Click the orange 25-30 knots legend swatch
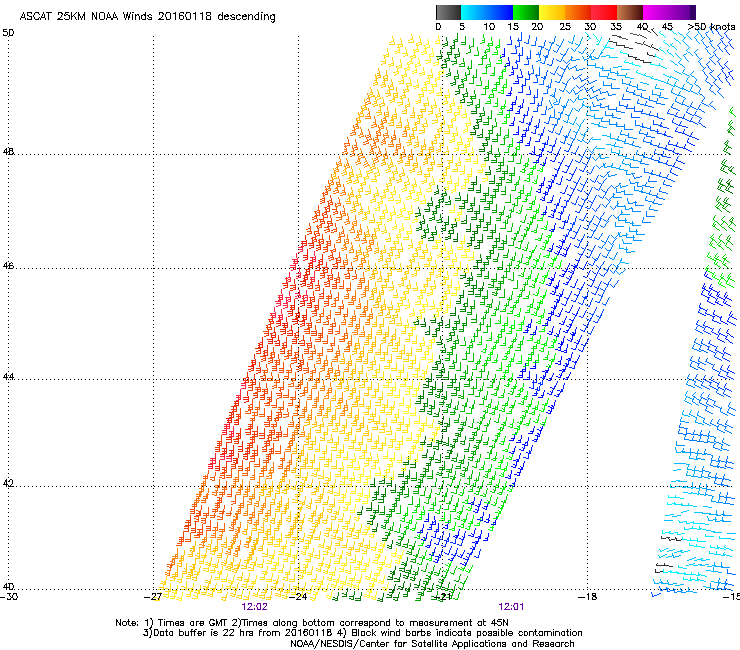This screenshot has width=740, height=650. coord(578,12)
